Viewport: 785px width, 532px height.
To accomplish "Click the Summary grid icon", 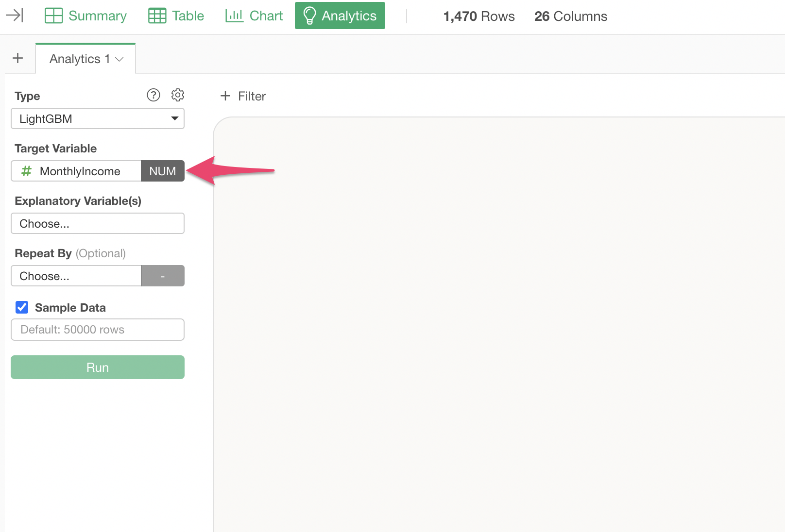I will tap(53, 16).
